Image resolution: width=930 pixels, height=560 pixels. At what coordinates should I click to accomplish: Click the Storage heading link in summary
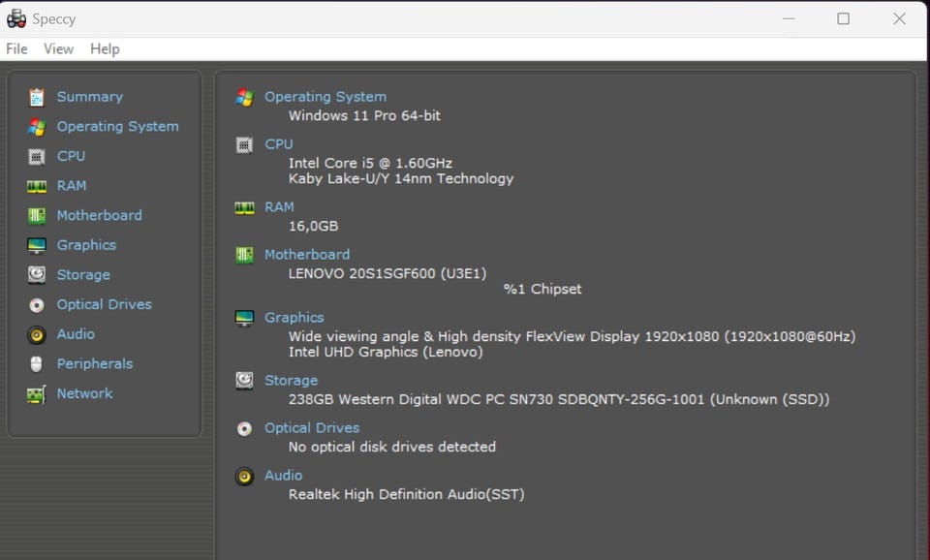(x=292, y=380)
